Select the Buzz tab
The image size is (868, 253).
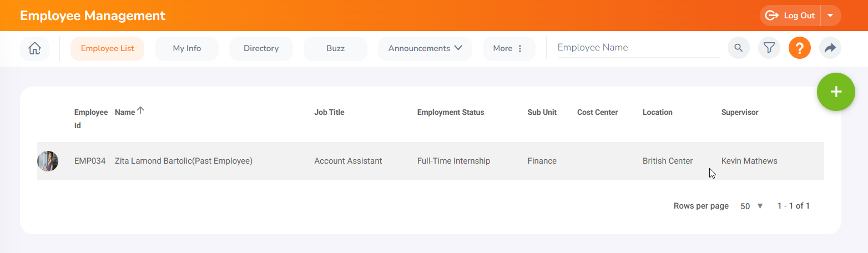(x=335, y=48)
